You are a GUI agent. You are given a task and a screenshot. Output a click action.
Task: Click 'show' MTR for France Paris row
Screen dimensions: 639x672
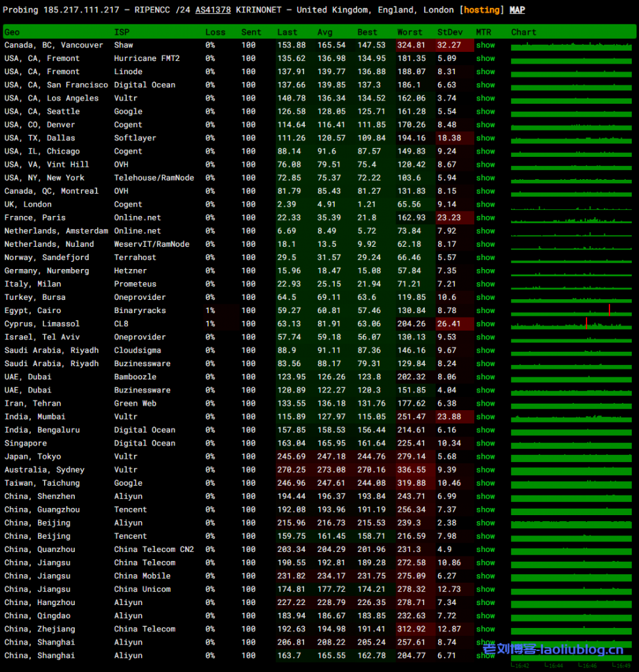click(485, 217)
